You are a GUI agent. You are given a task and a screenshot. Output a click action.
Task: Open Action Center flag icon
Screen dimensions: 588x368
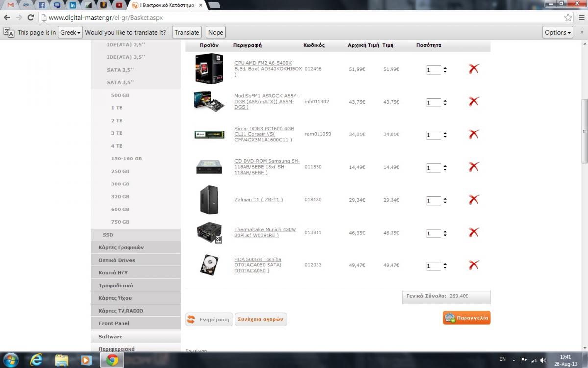(x=523, y=360)
